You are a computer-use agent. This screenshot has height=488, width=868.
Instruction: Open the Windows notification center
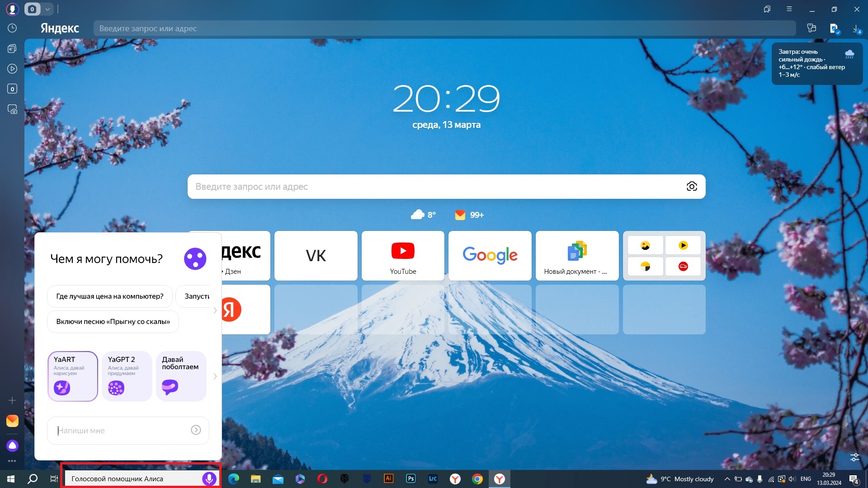(x=854, y=479)
